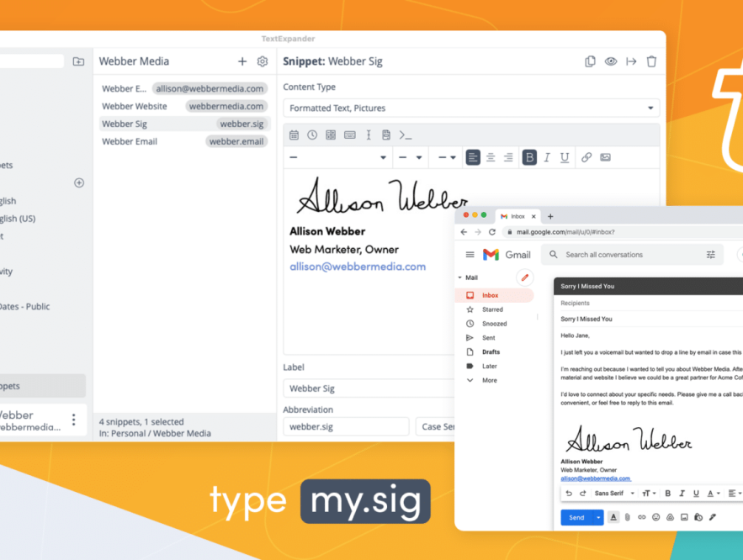743x560 pixels.
Task: Undo the last edit in Gmail compose
Action: 569,494
